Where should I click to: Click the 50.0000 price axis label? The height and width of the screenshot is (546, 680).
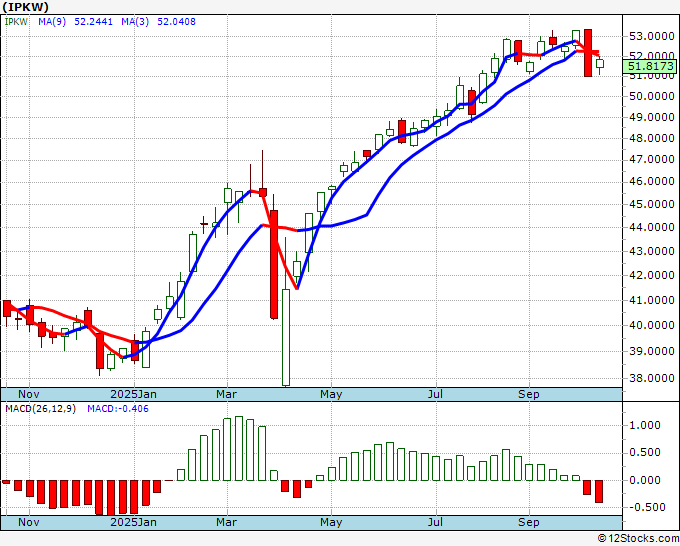651,96
